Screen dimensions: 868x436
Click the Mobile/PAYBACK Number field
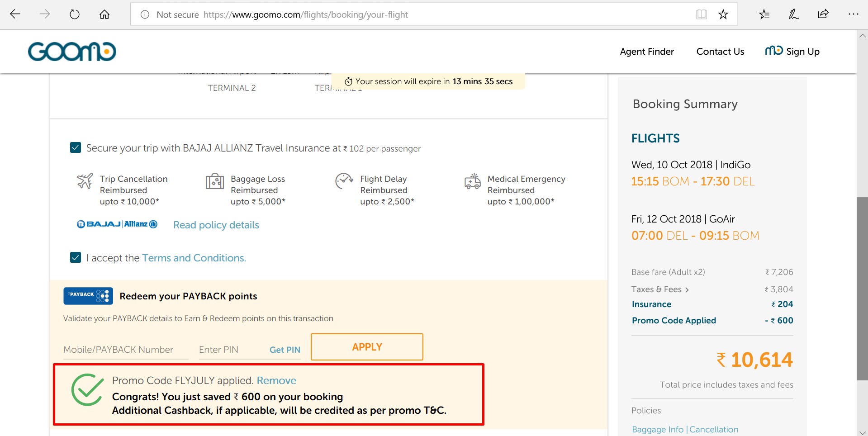coord(126,350)
